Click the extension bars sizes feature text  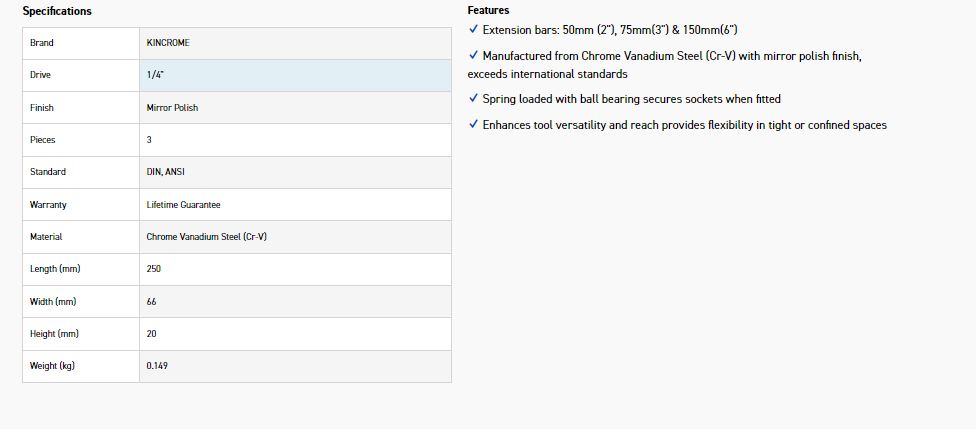610,30
